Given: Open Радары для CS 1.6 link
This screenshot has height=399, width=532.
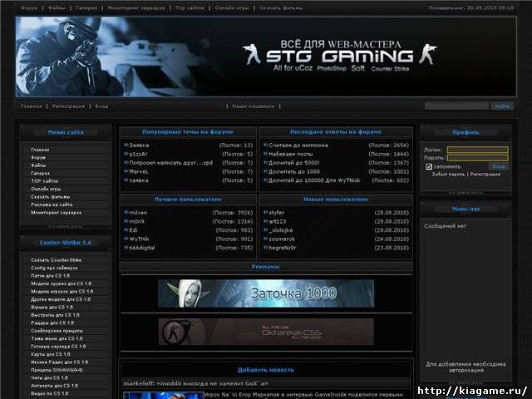Looking at the screenshot, I should (x=52, y=323).
